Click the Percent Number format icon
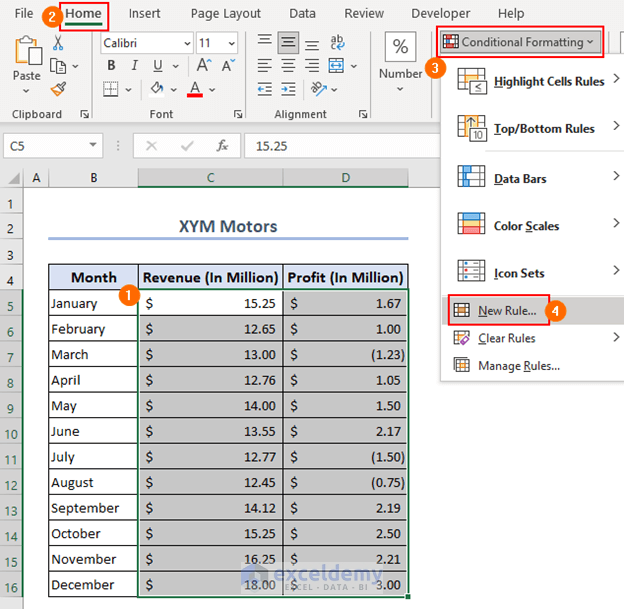The width and height of the screenshot is (624, 609). coord(401,47)
